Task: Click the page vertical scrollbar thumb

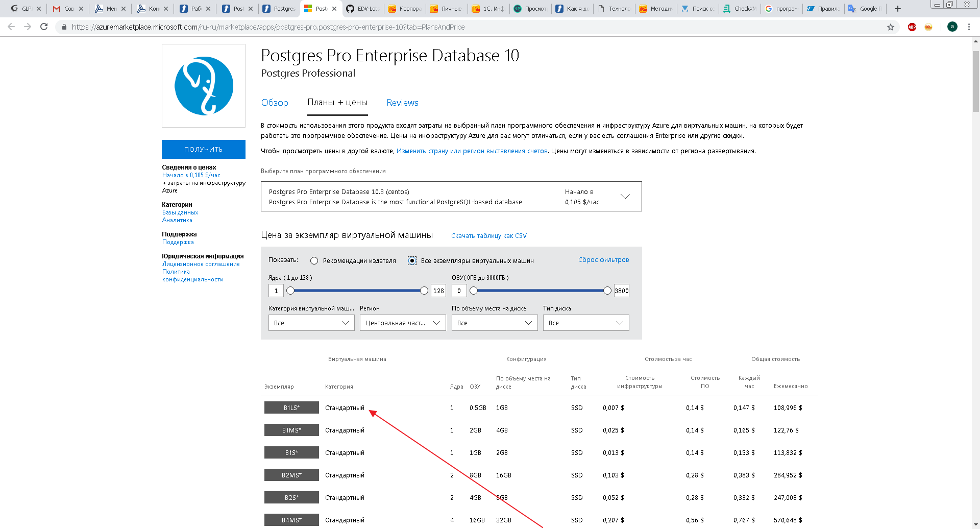Action: pos(975,81)
